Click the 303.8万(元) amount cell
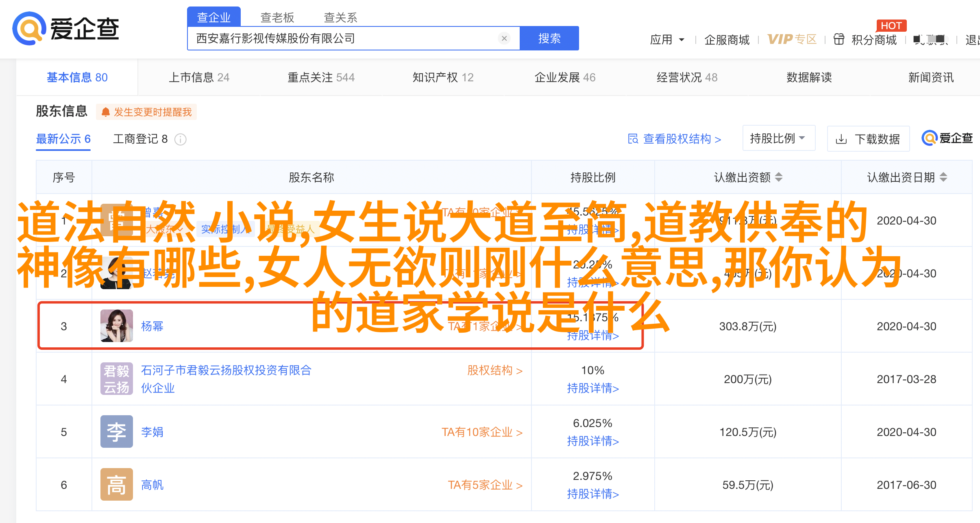 click(748, 326)
